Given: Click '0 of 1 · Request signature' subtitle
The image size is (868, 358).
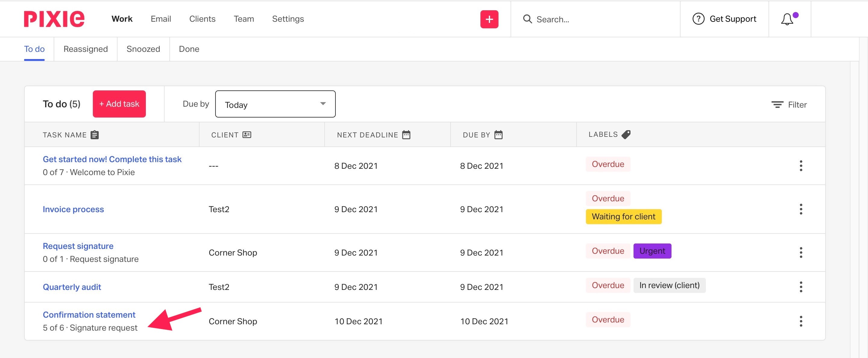Looking at the screenshot, I should (91, 259).
